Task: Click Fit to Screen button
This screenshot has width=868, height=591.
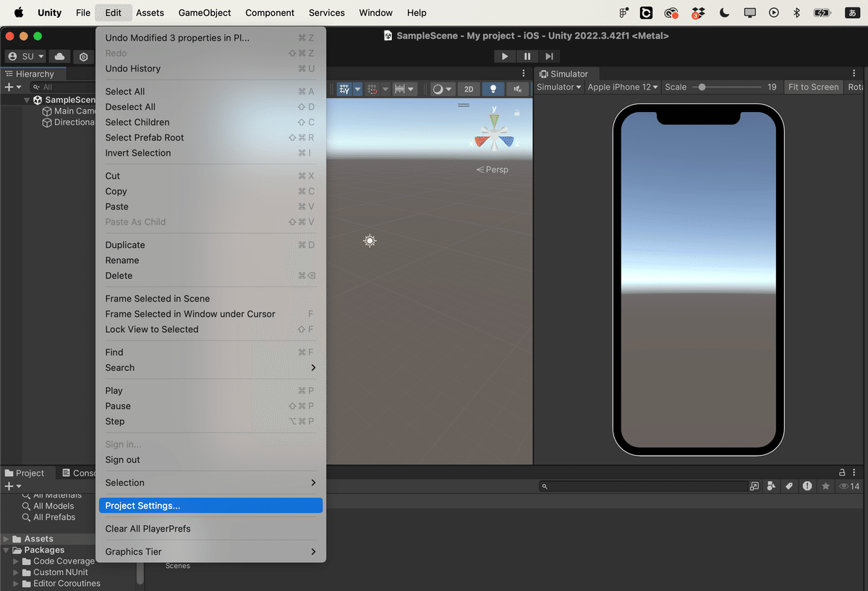Action: 814,87
